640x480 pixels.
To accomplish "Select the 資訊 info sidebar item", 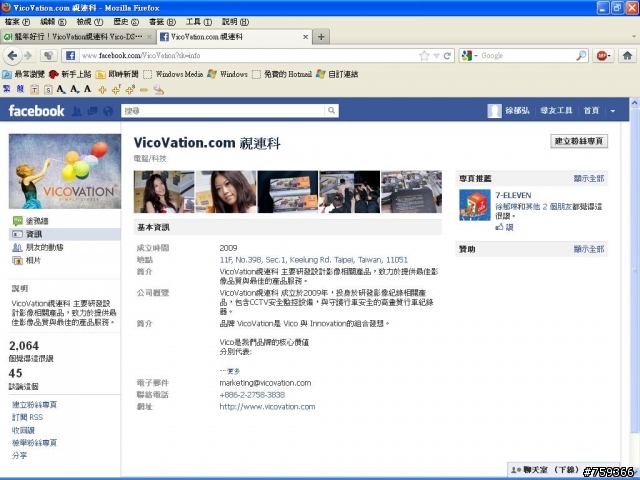I will [64, 234].
